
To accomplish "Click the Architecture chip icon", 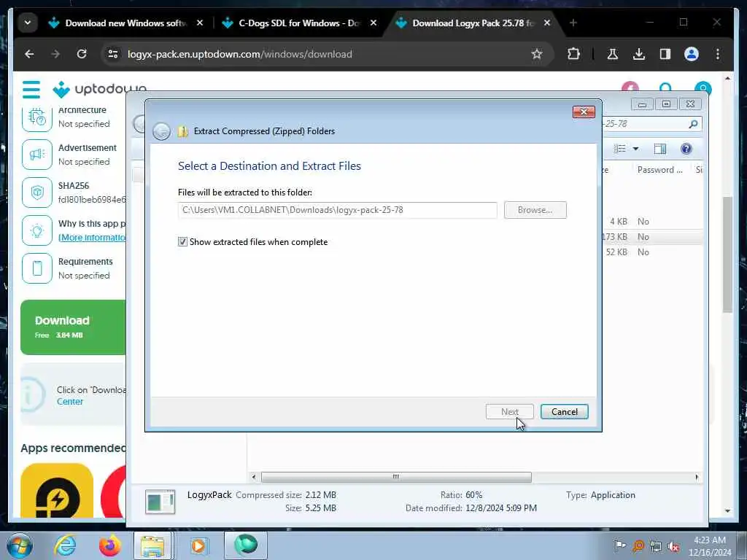I will [x=37, y=117].
